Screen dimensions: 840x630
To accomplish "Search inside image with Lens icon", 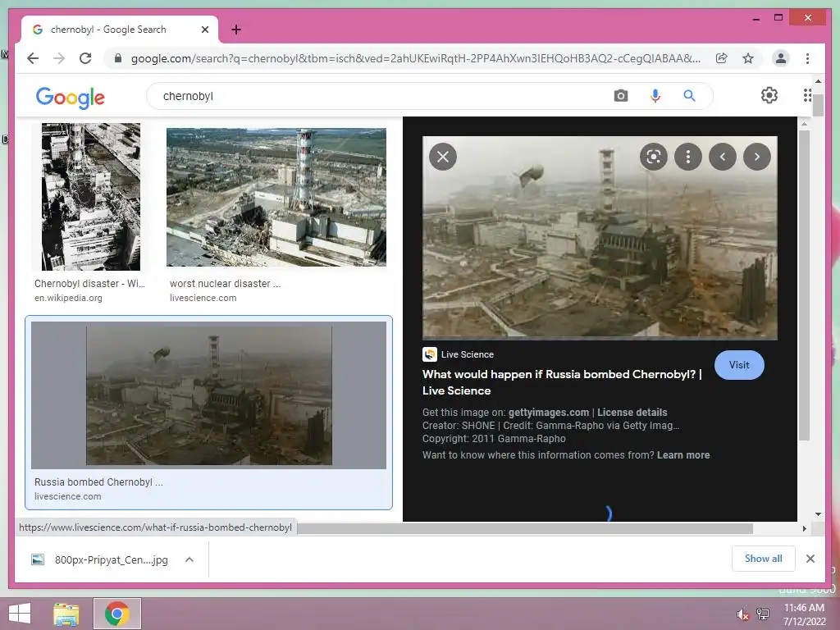I will pos(654,157).
